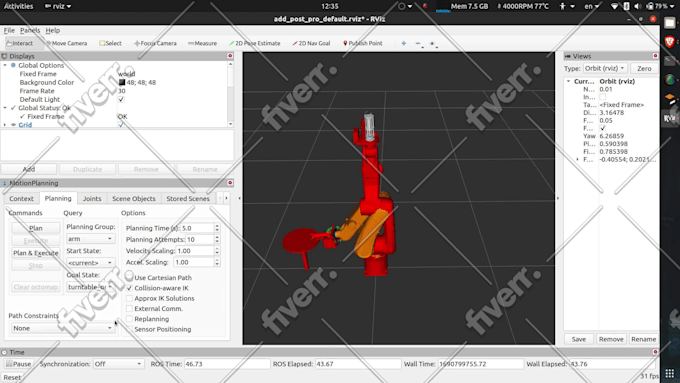Open the toolbar options eye icon

433,43
